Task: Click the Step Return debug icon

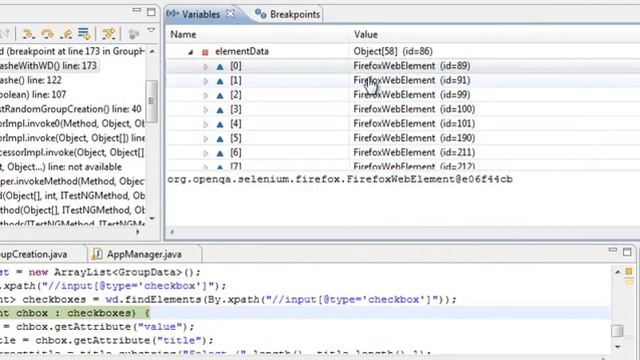Action: click(66, 34)
